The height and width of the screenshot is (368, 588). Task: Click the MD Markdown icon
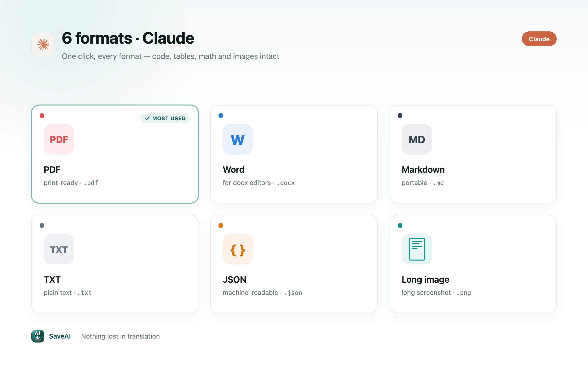[x=417, y=139]
